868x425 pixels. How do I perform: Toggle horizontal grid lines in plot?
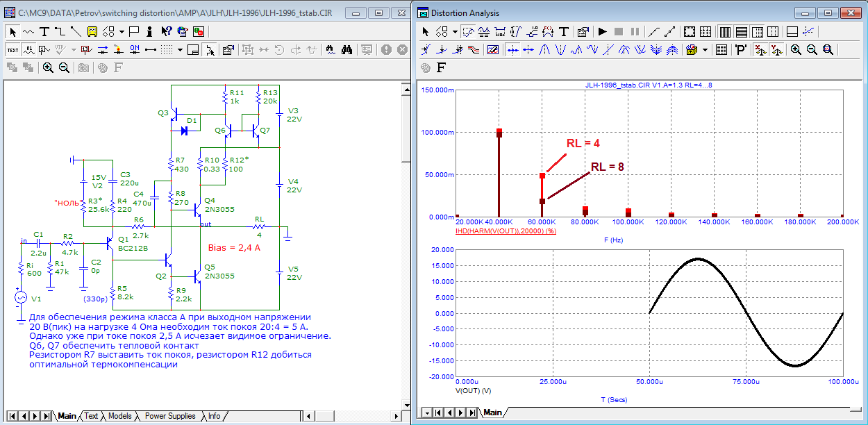coord(740,31)
